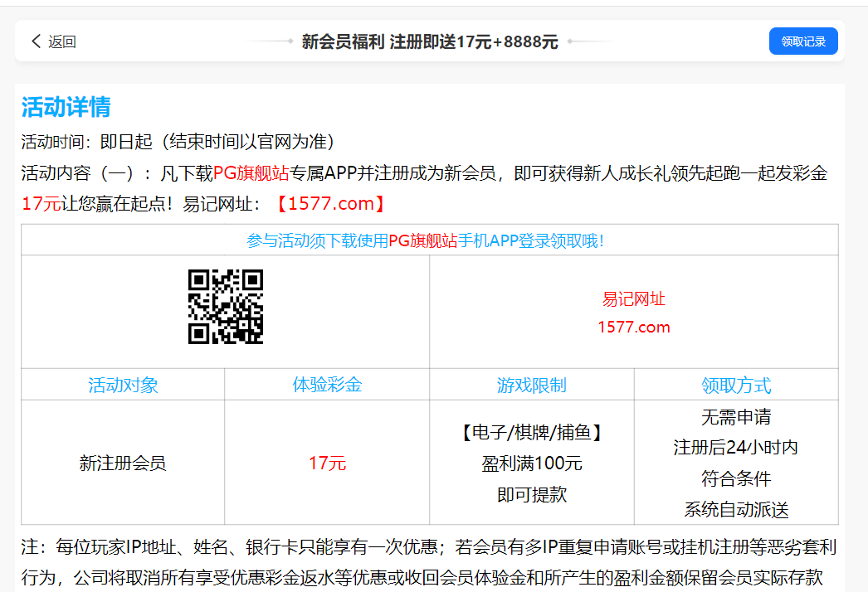Click the 活动时间 line of text
The image size is (868, 592).
coord(178,142)
